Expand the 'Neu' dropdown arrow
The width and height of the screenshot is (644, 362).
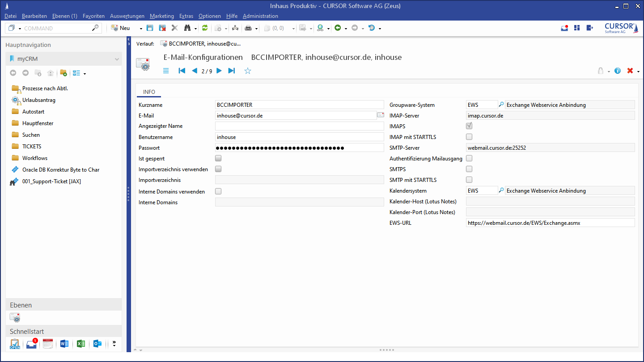(x=141, y=29)
